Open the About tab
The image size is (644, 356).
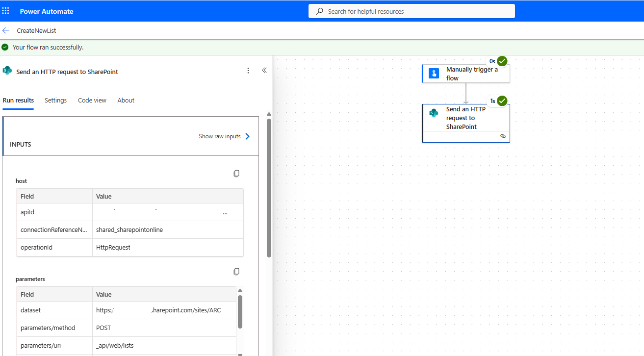pos(126,101)
